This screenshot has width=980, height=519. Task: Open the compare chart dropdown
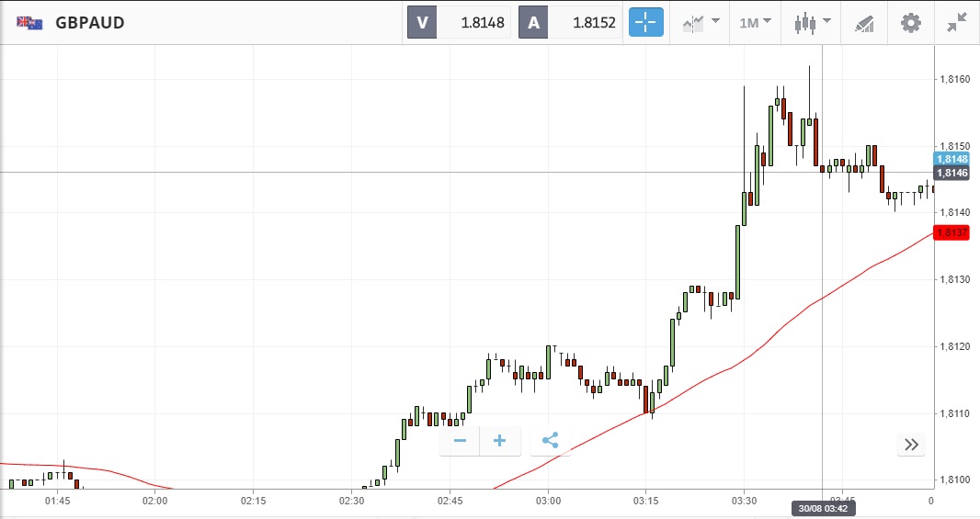[x=701, y=23]
